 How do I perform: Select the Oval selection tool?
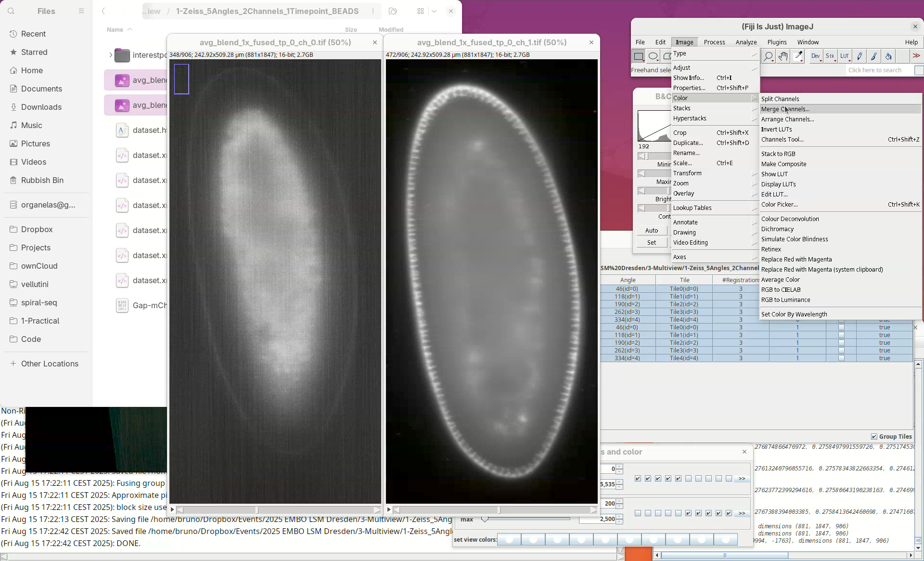tap(653, 56)
